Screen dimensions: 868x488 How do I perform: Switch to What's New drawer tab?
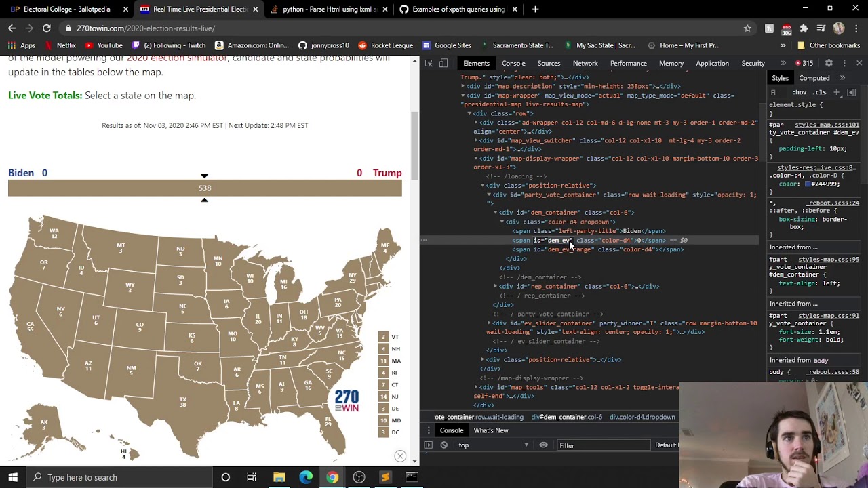tap(491, 430)
